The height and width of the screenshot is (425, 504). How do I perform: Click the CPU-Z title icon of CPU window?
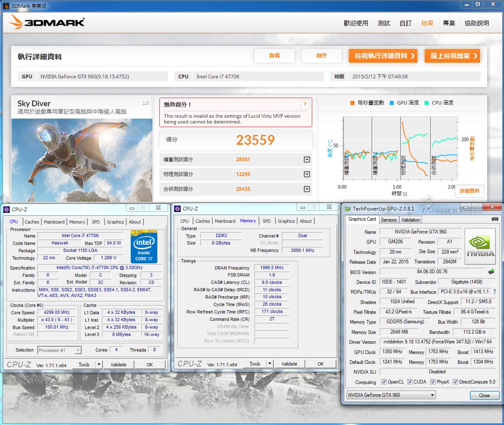6,209
